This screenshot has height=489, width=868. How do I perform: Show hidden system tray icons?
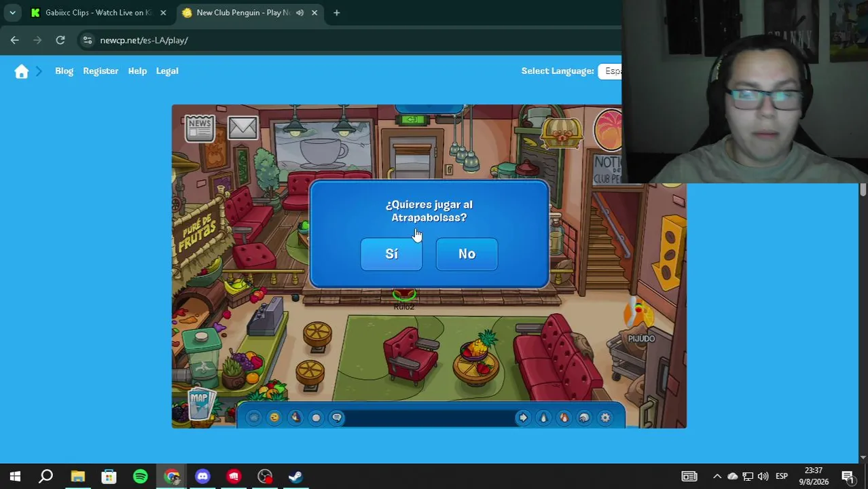717,476
